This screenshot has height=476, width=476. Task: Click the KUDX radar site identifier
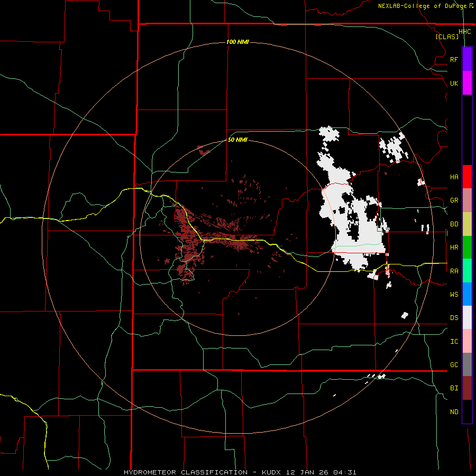click(271, 472)
